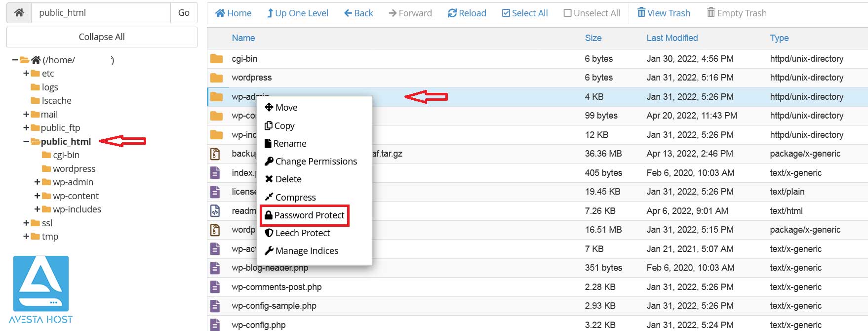This screenshot has width=868, height=331.
Task: Click the Empty Trash icon
Action: point(710,12)
